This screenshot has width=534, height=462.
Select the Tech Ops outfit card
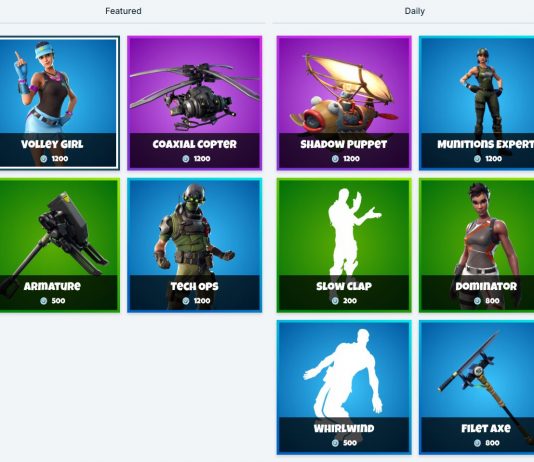tap(194, 245)
